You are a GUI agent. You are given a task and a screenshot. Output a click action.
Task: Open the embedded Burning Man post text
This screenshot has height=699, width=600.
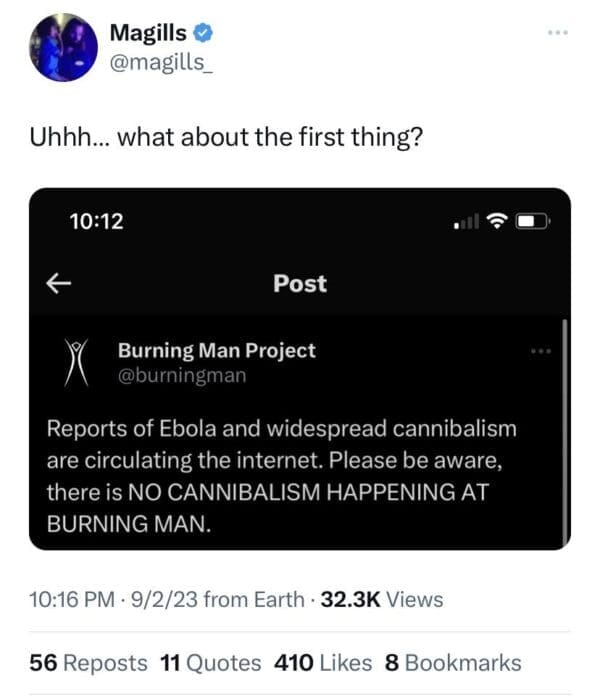point(281,476)
